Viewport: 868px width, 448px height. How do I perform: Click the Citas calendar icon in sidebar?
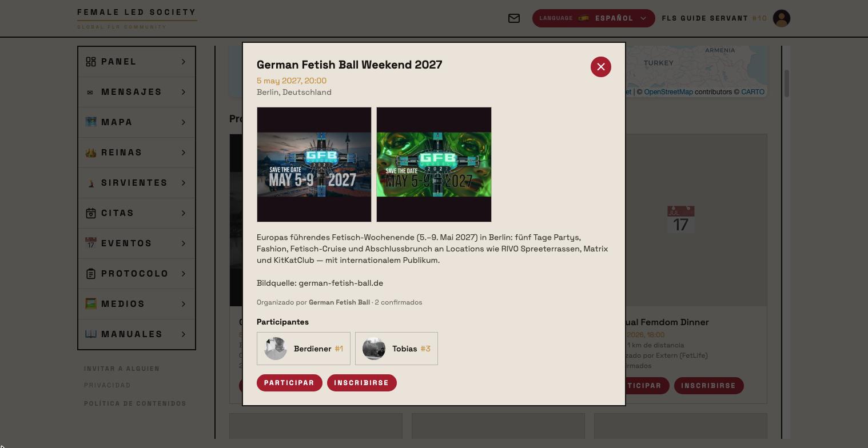[91, 213]
